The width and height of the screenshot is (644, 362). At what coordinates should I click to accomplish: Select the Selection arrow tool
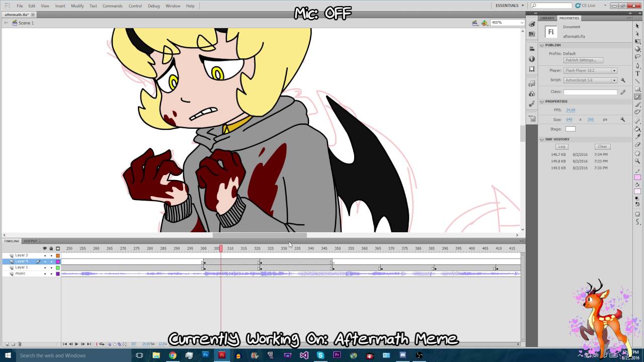(x=637, y=26)
